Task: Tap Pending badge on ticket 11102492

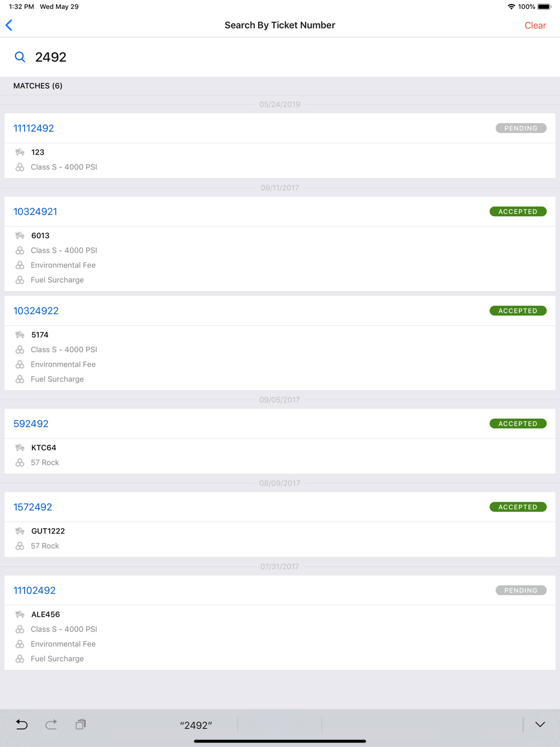Action: coord(521,590)
